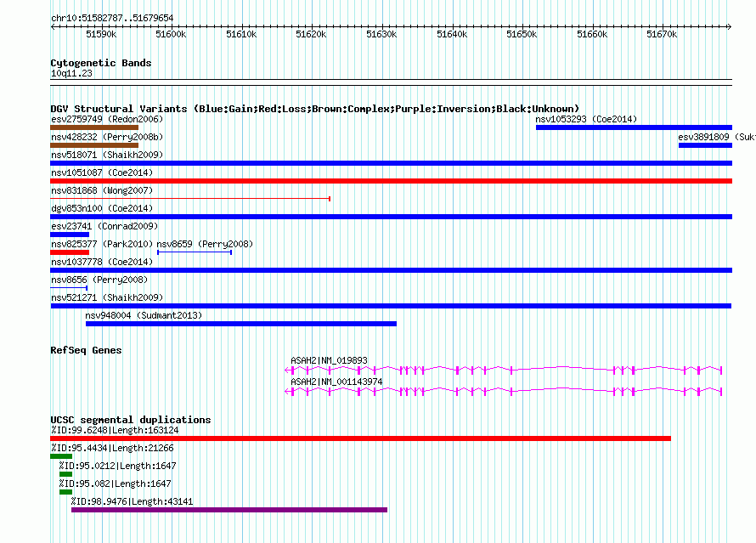The height and width of the screenshot is (543, 756).
Task: Open nsv1037778 (Coe2014) variant label
Action: pyautogui.click(x=102, y=262)
